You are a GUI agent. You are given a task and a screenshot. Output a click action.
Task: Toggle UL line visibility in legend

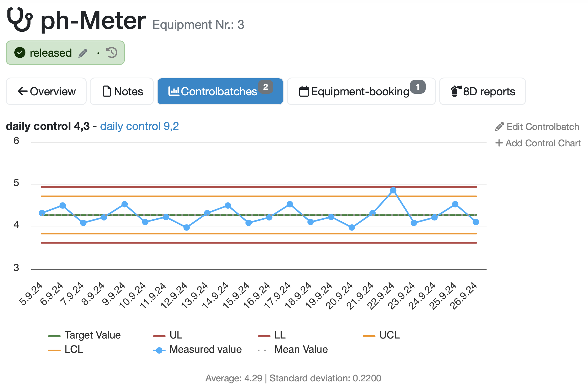[x=176, y=335]
